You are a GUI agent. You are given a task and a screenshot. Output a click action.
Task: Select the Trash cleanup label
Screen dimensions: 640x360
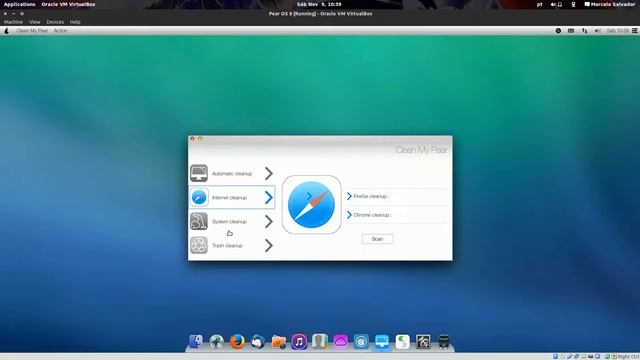(227, 246)
